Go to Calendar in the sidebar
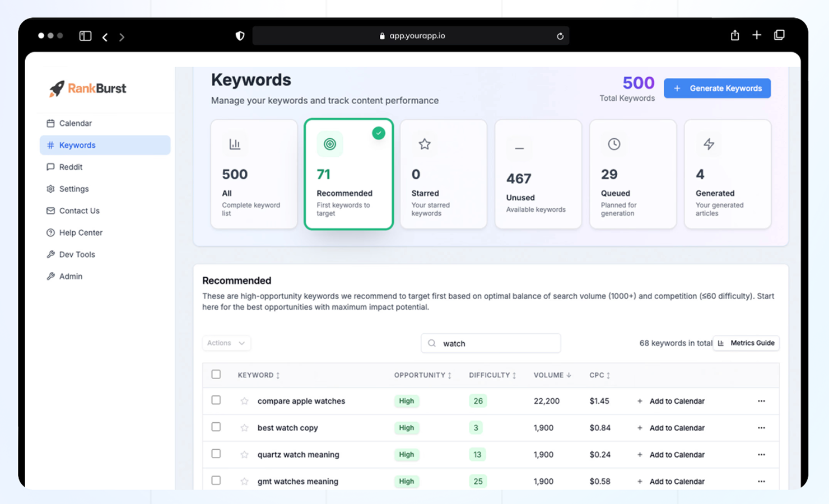The height and width of the screenshot is (504, 829). tap(75, 123)
